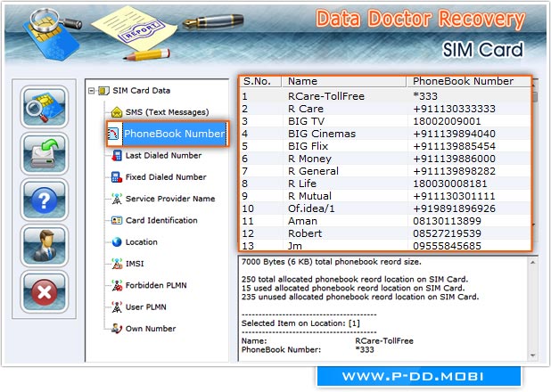Image resolution: width=551 pixels, height=392 pixels.
Task: Open Last Dialed Number item
Action: click(x=163, y=155)
